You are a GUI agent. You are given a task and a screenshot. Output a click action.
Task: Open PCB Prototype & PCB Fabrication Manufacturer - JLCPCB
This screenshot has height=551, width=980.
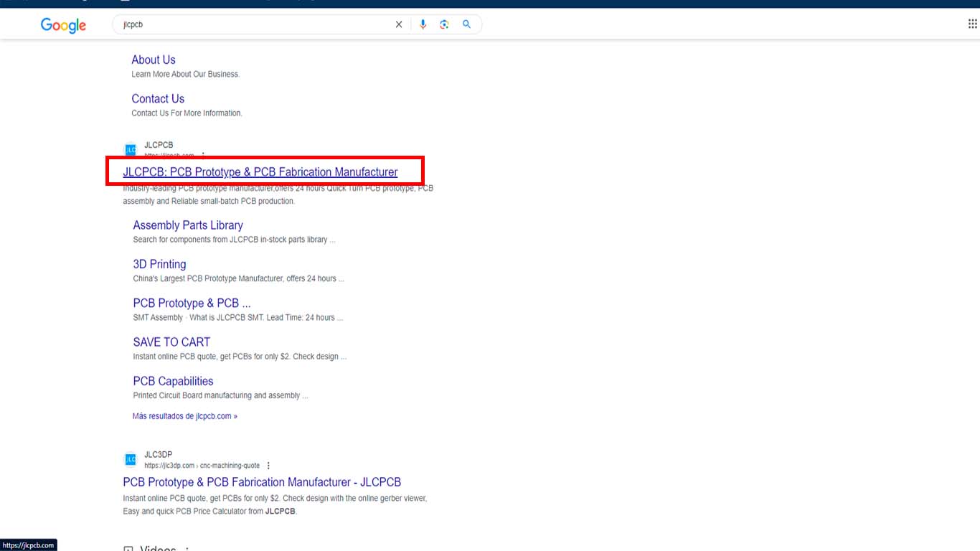coord(262,482)
